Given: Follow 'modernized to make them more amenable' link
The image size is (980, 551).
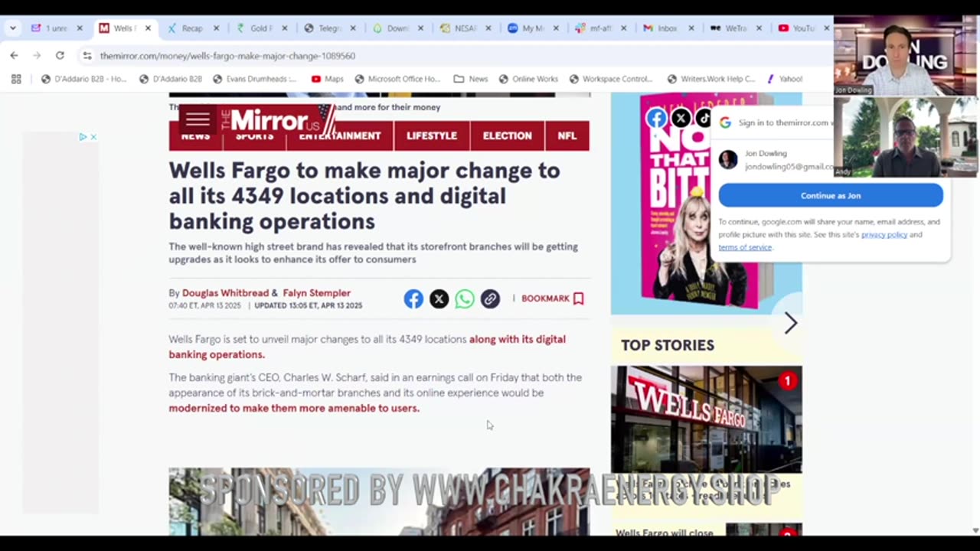Looking at the screenshot, I should (294, 408).
